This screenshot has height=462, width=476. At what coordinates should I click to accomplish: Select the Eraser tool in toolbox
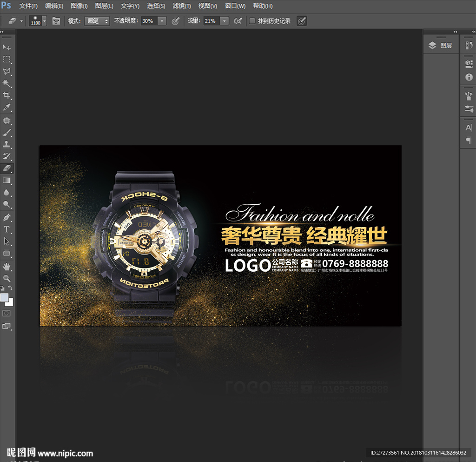(7, 168)
